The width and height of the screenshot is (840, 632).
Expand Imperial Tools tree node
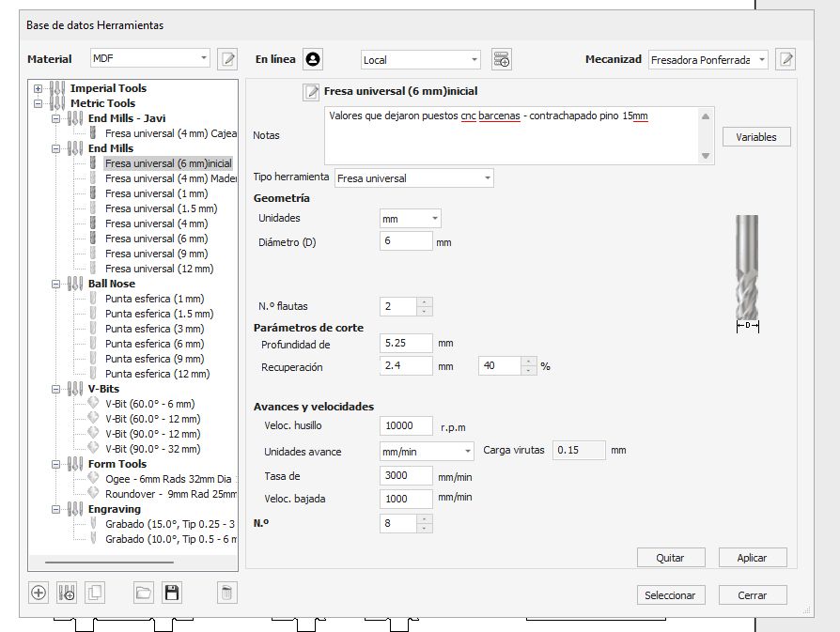click(x=38, y=88)
